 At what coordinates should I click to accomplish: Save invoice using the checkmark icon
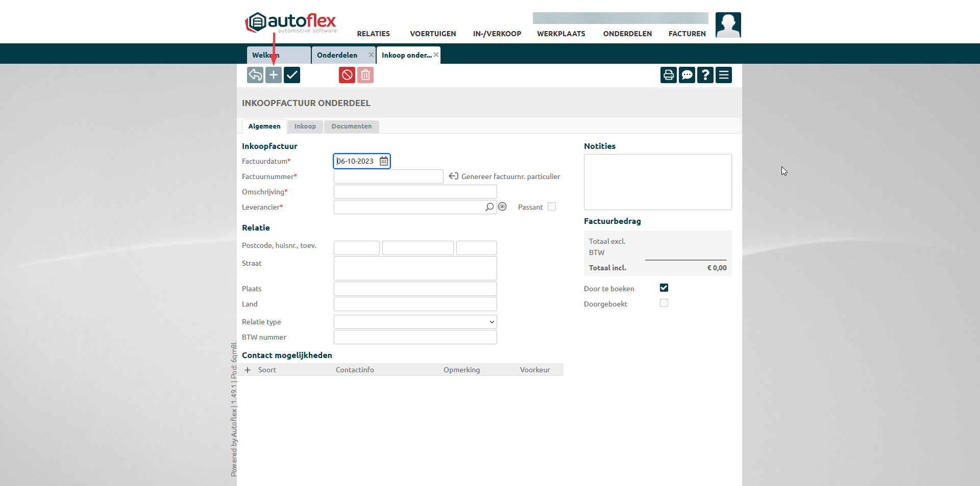click(292, 75)
